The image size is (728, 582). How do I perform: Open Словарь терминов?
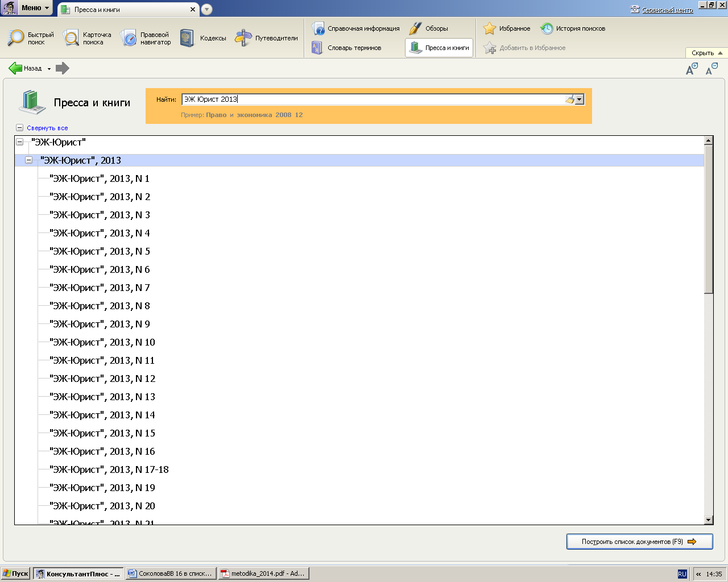tap(346, 48)
